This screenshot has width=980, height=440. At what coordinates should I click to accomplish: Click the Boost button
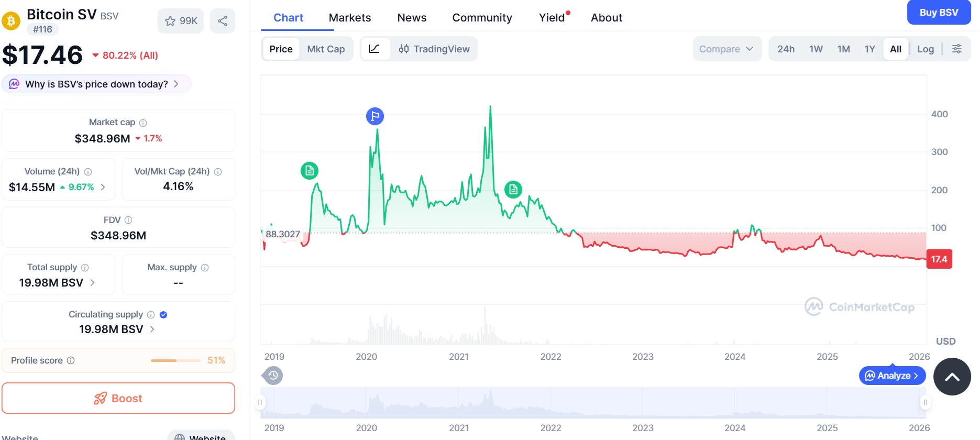click(x=118, y=398)
